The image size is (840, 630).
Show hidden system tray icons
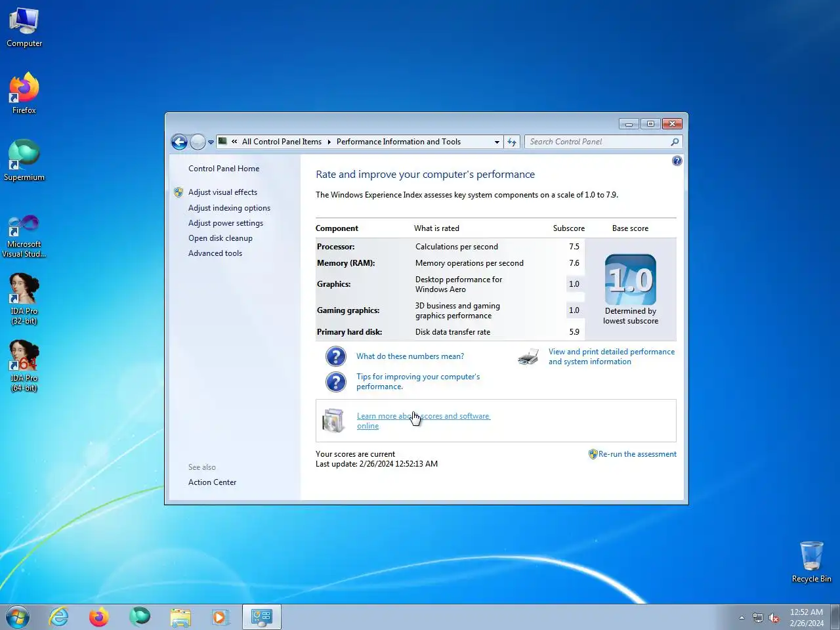[x=742, y=618]
